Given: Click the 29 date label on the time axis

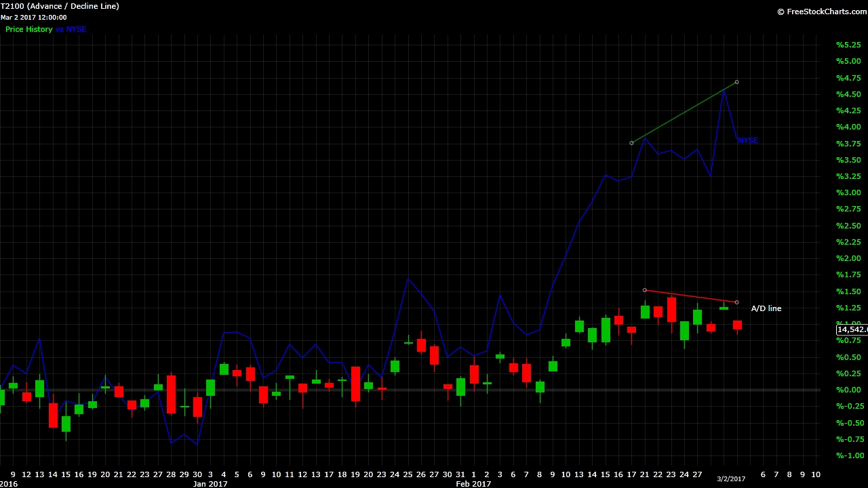Looking at the screenshot, I should coord(184,474).
